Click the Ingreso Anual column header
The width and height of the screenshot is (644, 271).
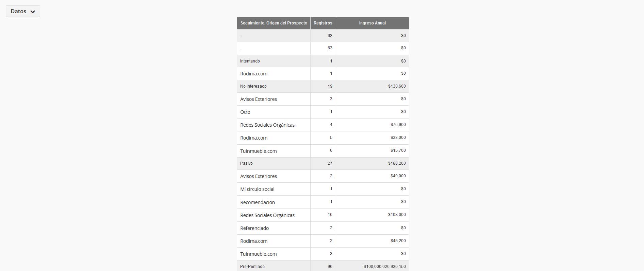(372, 23)
